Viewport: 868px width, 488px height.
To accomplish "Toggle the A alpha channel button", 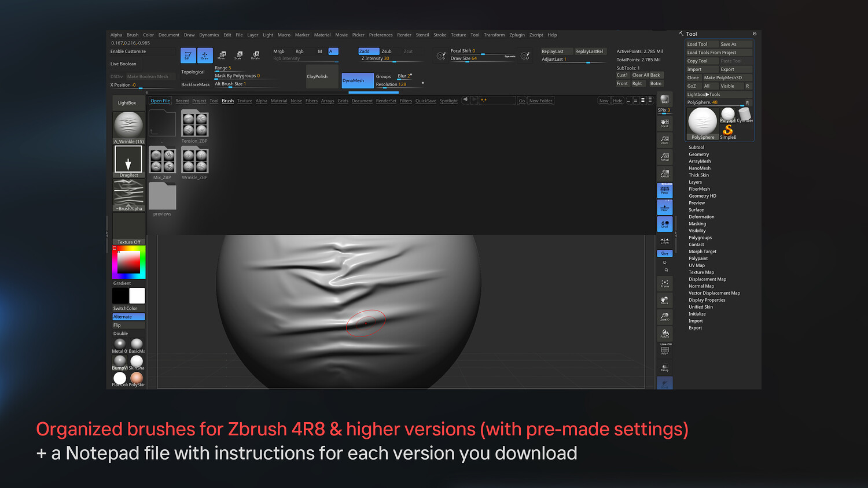I will pyautogui.click(x=333, y=51).
